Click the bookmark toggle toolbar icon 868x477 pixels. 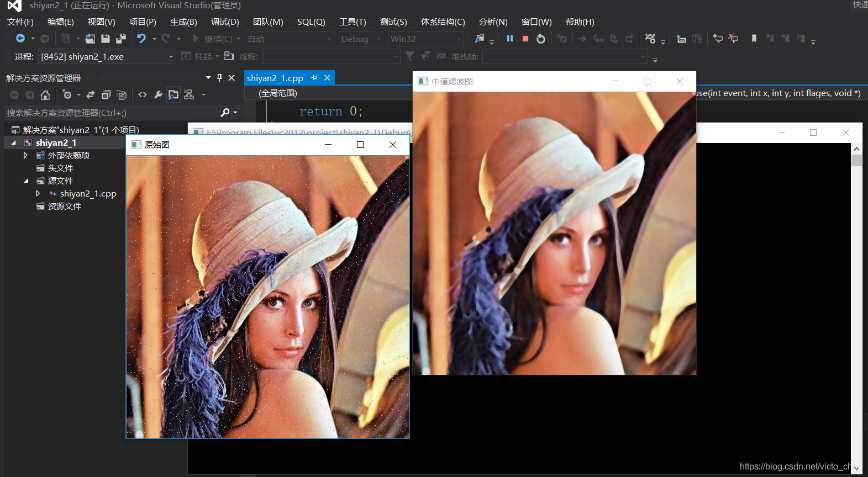pos(754,39)
